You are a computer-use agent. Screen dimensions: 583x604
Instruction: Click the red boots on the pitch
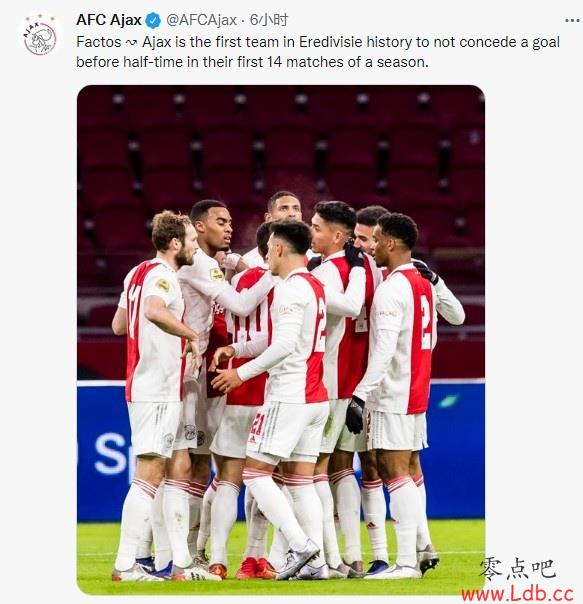pos(255,568)
